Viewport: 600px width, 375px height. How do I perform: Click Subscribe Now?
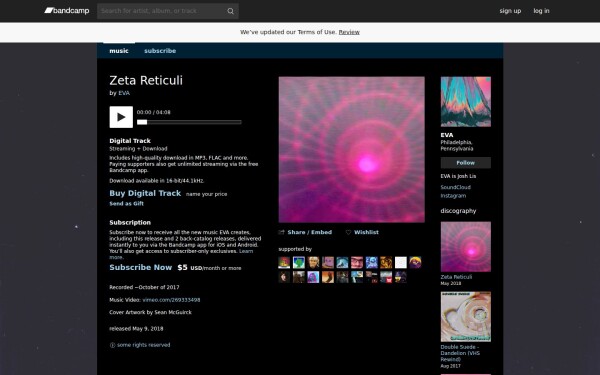[141, 267]
